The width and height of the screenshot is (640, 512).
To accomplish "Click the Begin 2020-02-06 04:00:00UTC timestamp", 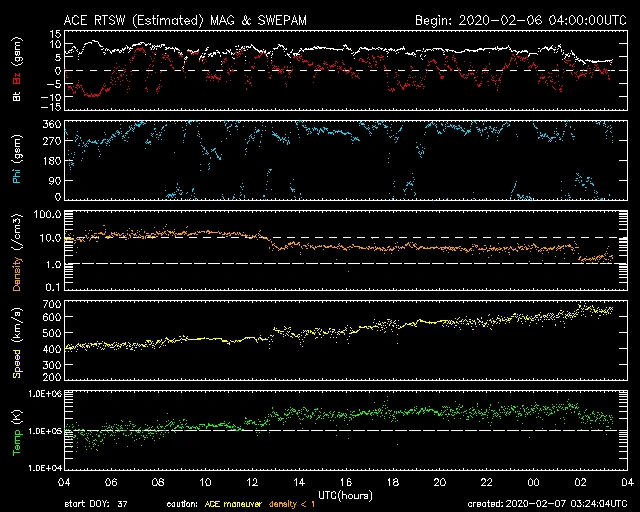I will click(x=519, y=21).
